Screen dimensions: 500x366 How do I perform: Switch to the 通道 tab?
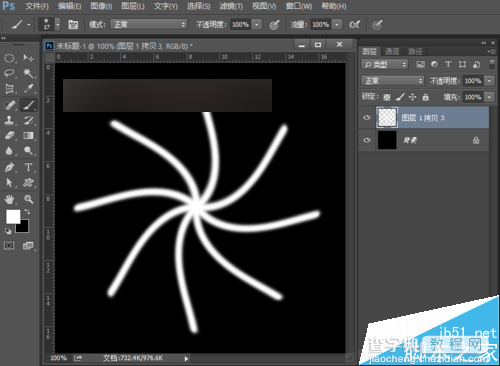pos(392,51)
